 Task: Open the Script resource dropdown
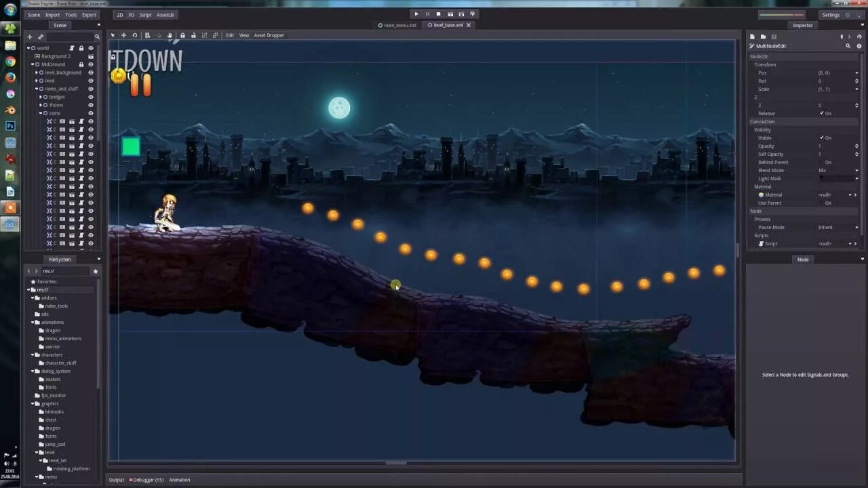click(x=850, y=243)
